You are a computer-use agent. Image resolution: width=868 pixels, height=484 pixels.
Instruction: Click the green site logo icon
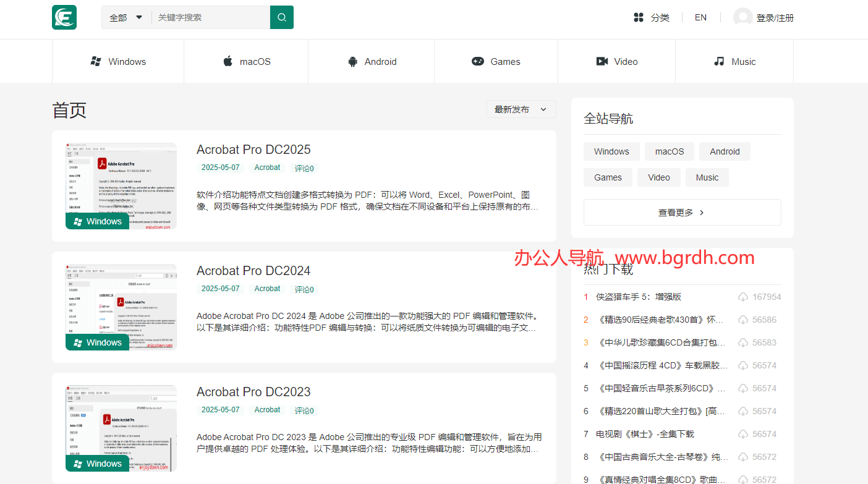pyautogui.click(x=64, y=17)
